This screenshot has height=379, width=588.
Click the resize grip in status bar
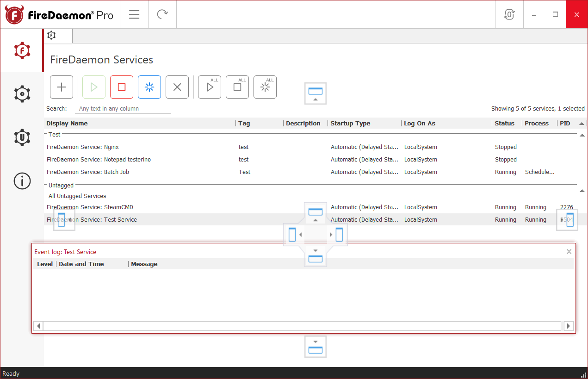tap(584, 374)
